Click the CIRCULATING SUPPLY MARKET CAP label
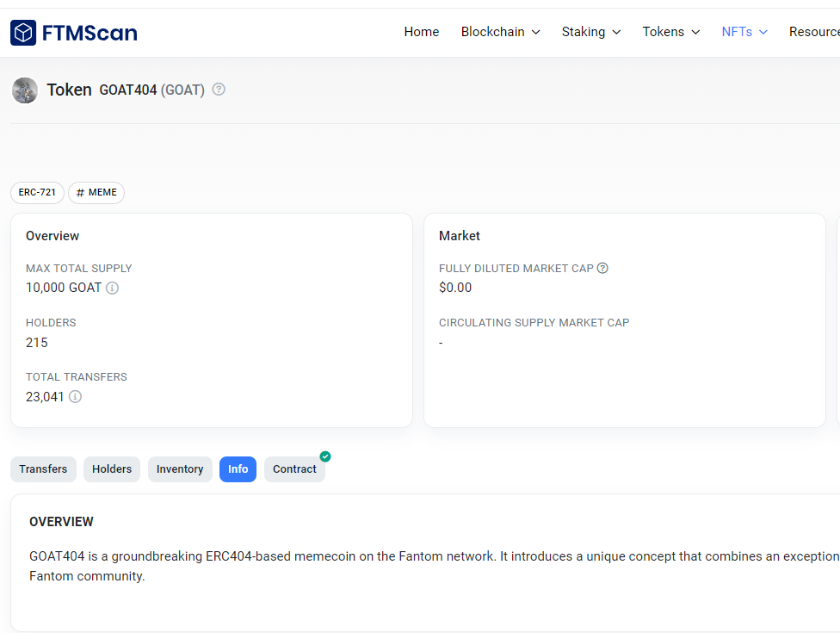The width and height of the screenshot is (840, 633). pos(534,323)
